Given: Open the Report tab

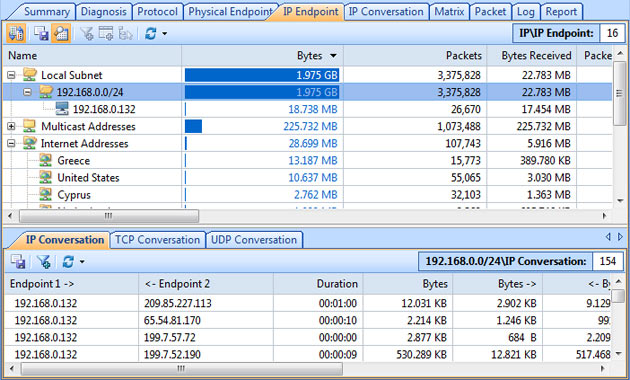Looking at the screenshot, I should point(561,12).
